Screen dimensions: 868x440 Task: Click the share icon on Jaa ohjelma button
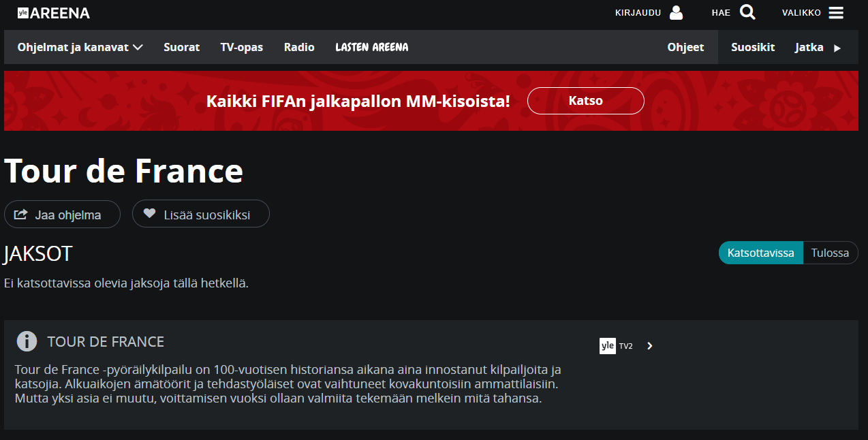pos(21,214)
